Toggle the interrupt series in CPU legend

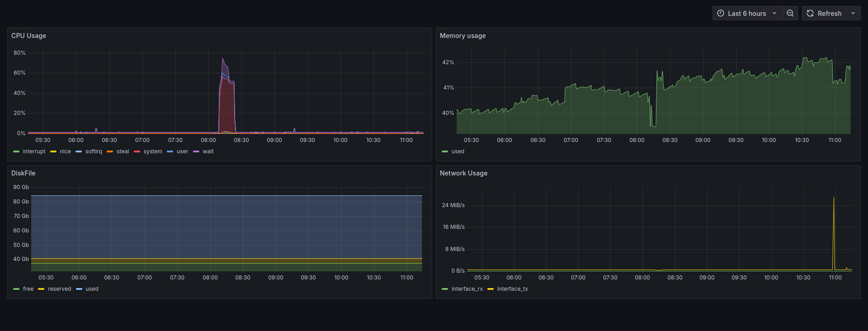[34, 151]
